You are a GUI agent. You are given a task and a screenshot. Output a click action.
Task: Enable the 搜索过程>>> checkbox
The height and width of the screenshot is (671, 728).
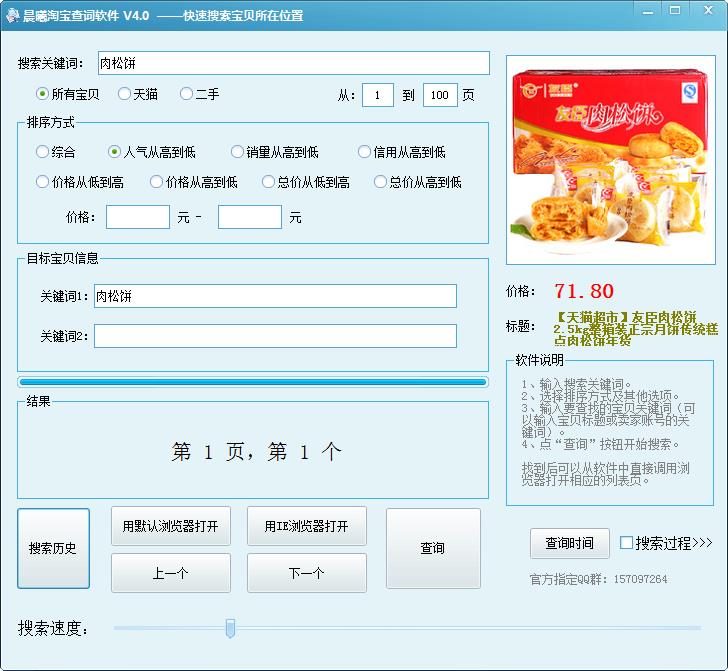626,542
